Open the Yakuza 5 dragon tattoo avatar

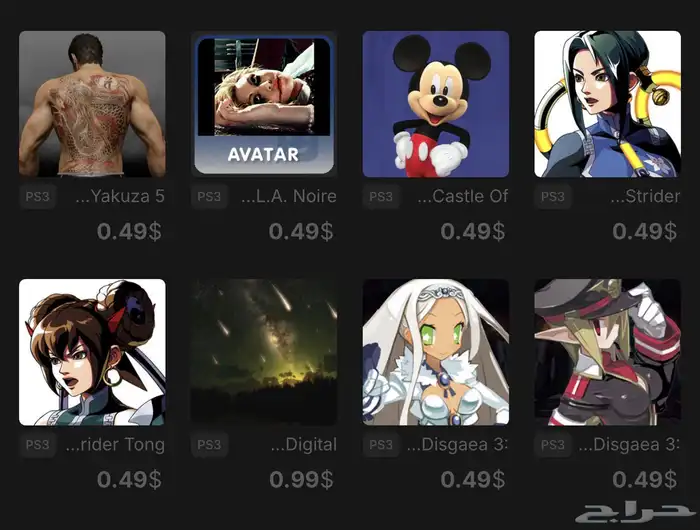[92, 104]
